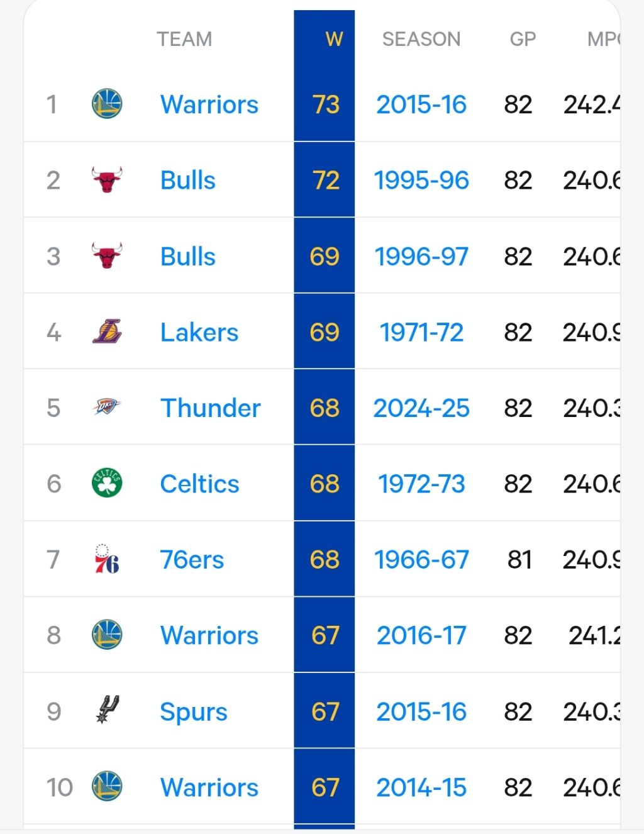This screenshot has height=834, width=644.
Task: Click the 76ers team logo
Action: pos(107,560)
